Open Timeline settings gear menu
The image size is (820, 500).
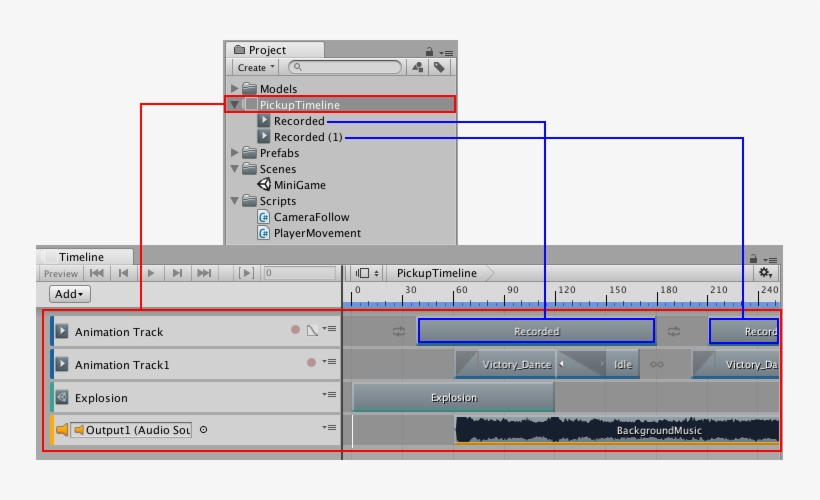766,273
